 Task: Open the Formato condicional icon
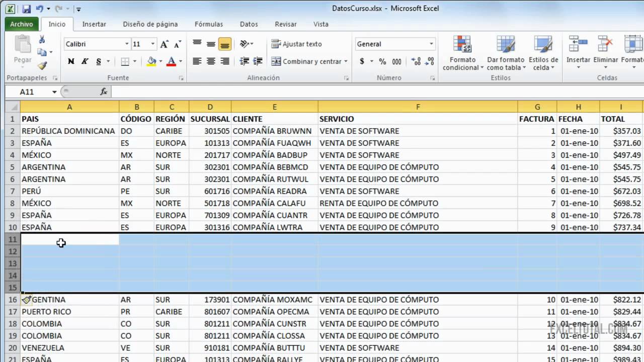(462, 53)
